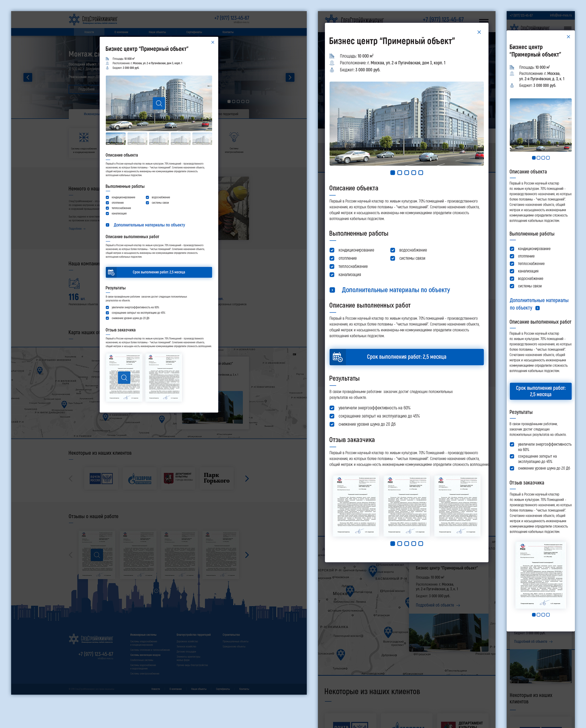Select last dot under tablet review letters
This screenshot has height=728, width=586.
(x=420, y=543)
